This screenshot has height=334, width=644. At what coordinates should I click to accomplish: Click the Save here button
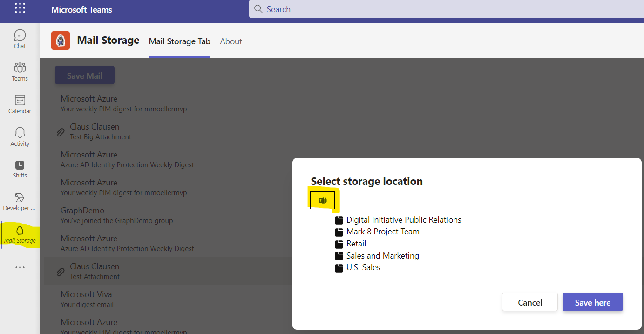click(x=593, y=302)
